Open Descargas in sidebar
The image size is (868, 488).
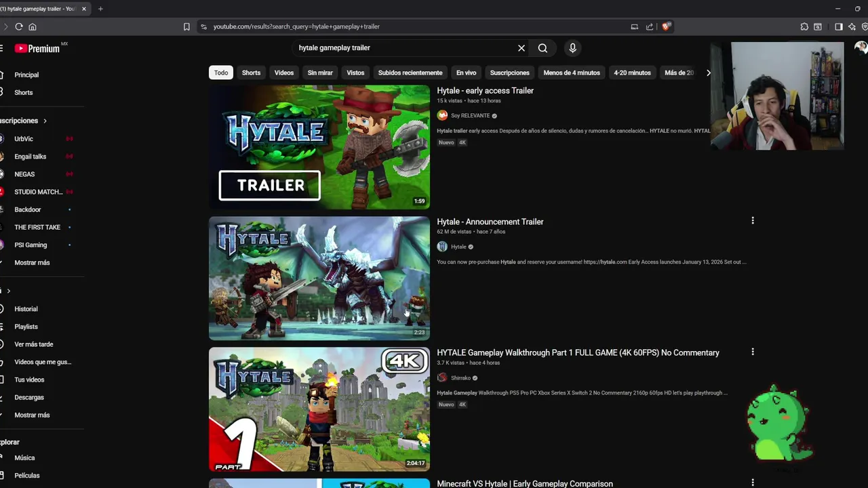(29, 397)
